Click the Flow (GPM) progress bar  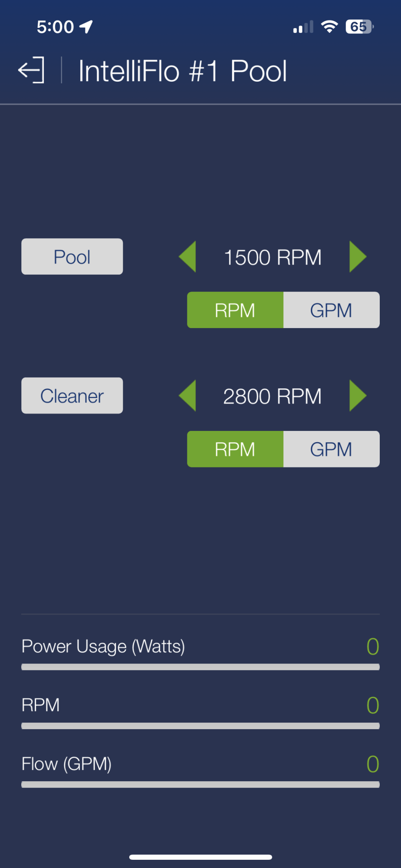[x=200, y=785]
